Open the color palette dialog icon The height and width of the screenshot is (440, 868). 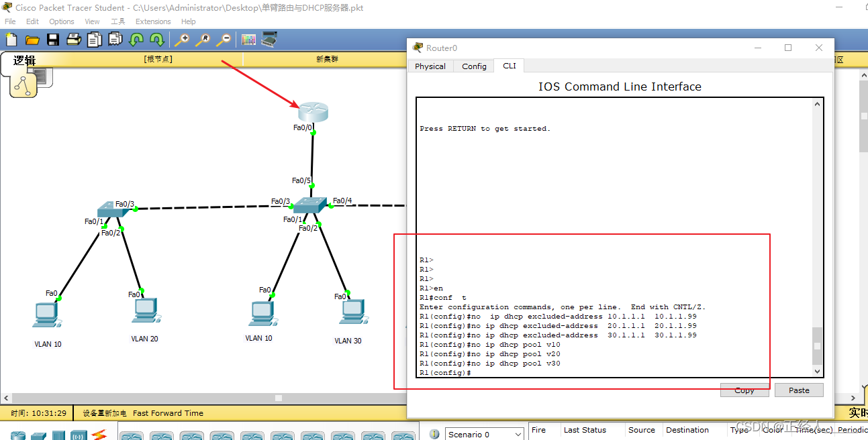(248, 39)
